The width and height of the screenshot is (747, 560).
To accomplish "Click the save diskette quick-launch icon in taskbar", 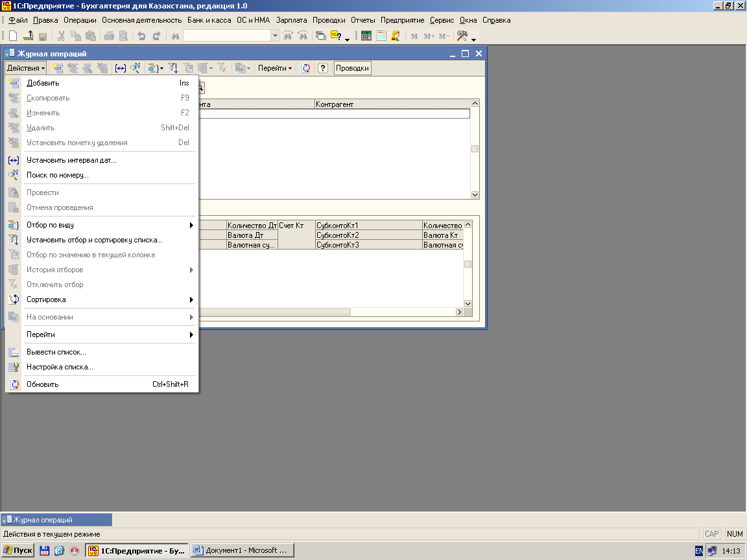I will [44, 550].
